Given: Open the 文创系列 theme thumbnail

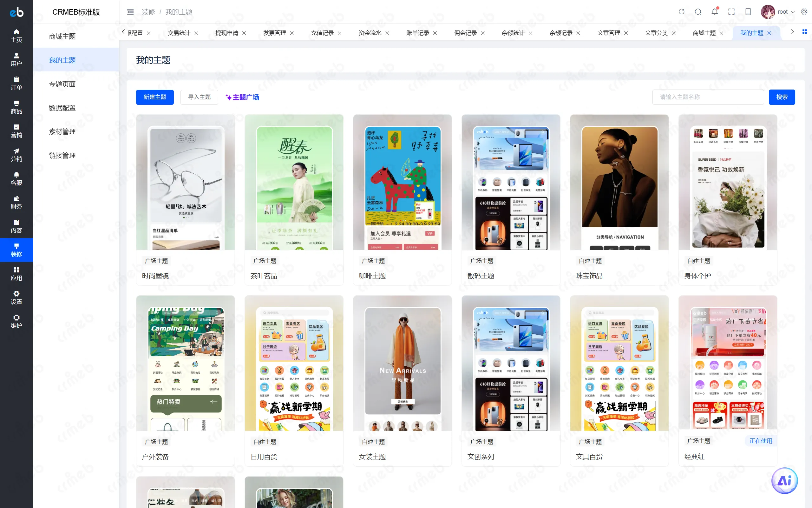Looking at the screenshot, I should (x=511, y=363).
